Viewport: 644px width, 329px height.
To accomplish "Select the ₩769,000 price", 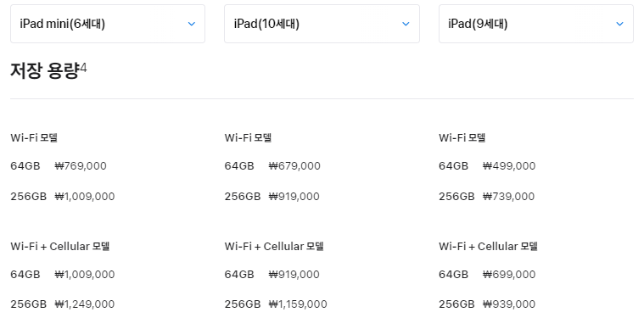I will (81, 165).
